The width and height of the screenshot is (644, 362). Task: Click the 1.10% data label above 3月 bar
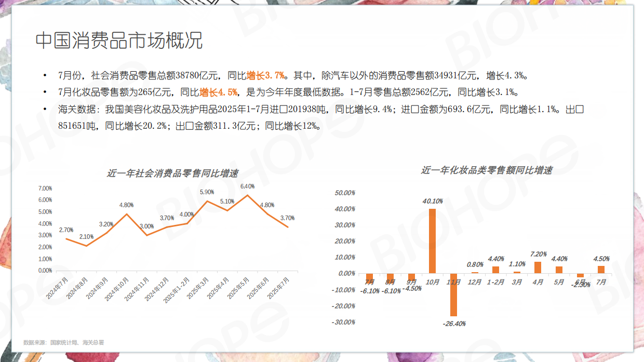(x=517, y=264)
